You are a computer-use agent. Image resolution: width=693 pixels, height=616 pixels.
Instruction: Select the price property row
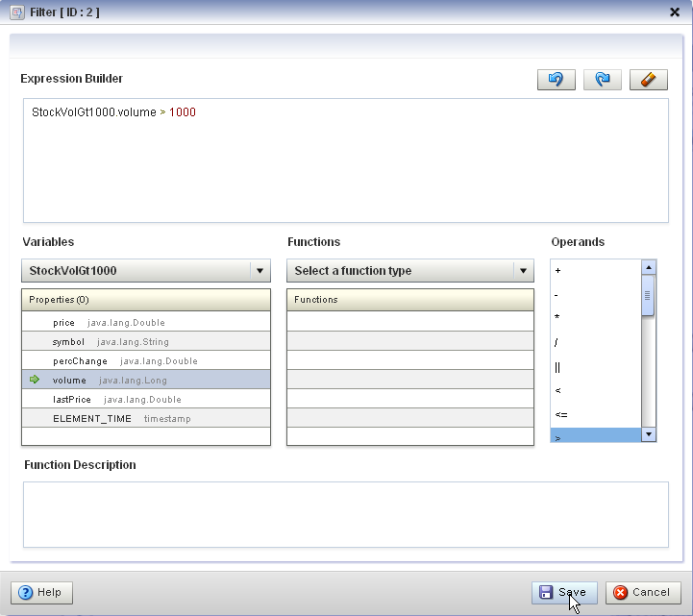coord(146,322)
